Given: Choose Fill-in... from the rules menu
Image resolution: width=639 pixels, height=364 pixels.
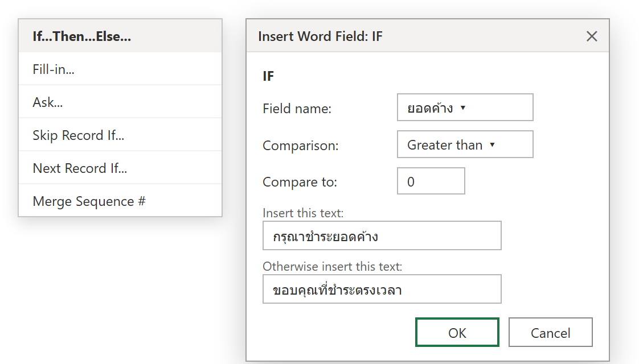Looking at the screenshot, I should tap(120, 69).
